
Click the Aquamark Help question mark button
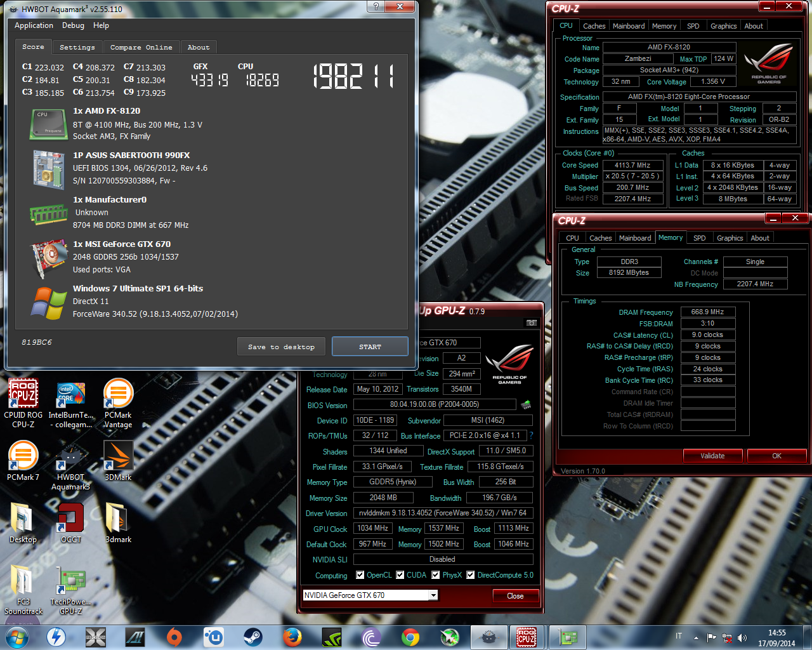coord(376,6)
